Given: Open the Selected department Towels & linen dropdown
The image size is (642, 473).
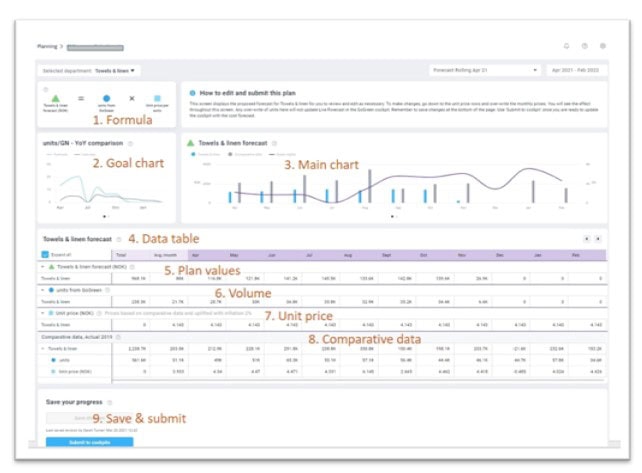Looking at the screenshot, I should 117,71.
